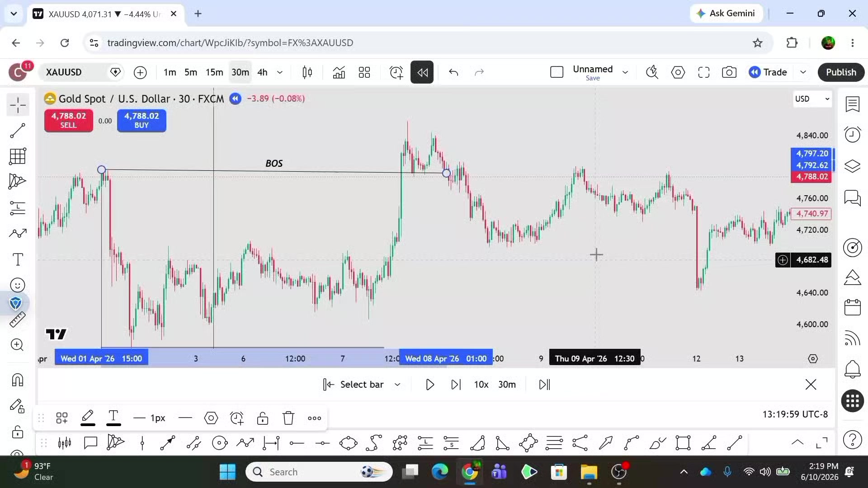Click the 4,788.02 BUY button

click(x=142, y=120)
